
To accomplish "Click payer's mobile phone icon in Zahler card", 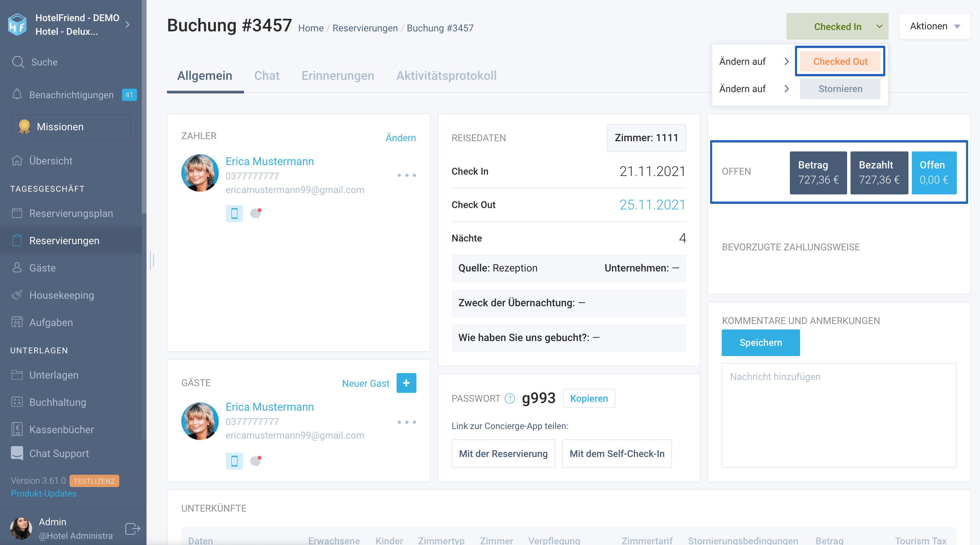I will [234, 213].
